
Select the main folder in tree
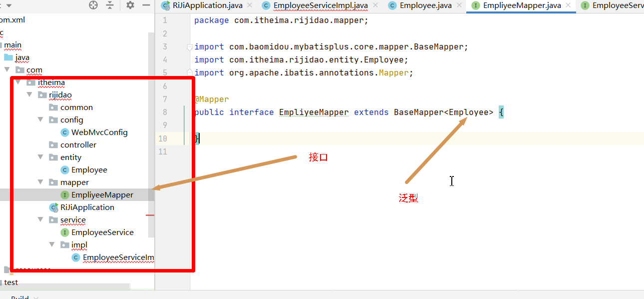pos(12,44)
